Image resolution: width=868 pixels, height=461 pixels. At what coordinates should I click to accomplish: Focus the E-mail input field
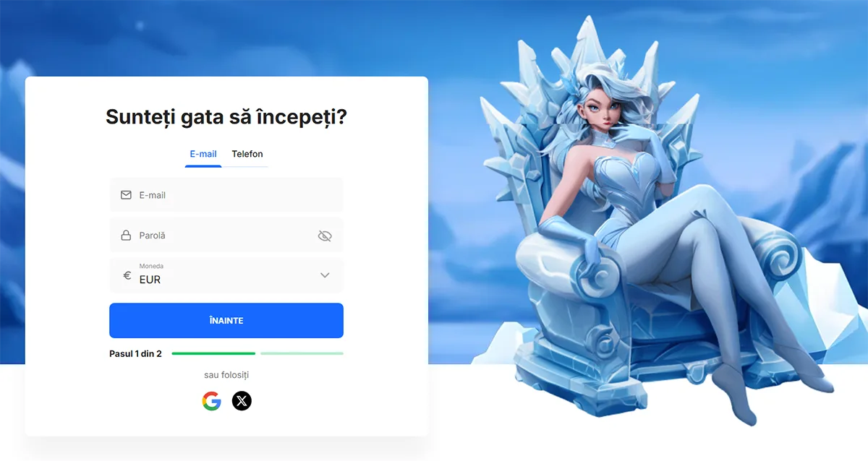[x=226, y=195]
